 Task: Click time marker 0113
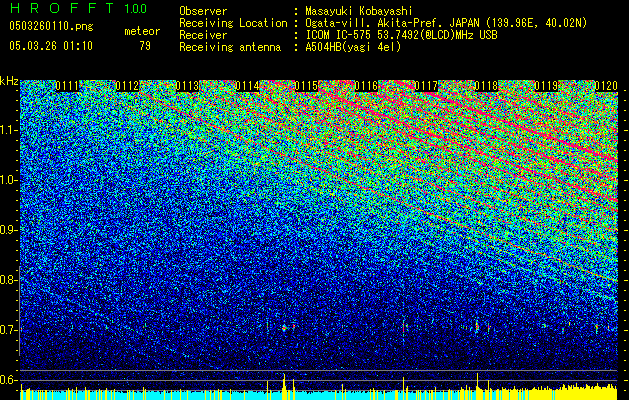pos(187,86)
